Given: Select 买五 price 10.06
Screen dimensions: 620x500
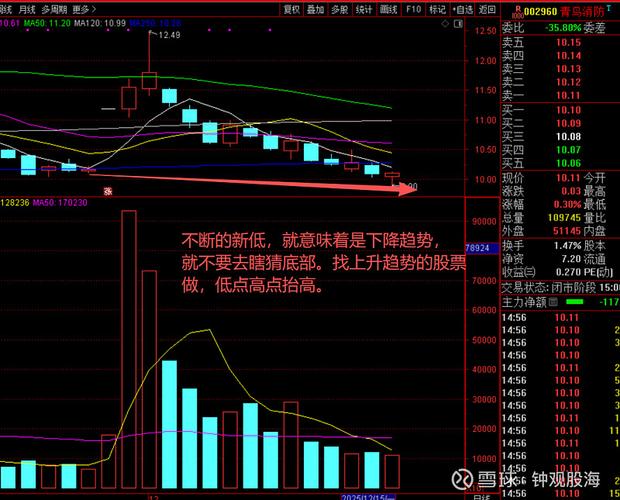Looking at the screenshot, I should pyautogui.click(x=568, y=163).
